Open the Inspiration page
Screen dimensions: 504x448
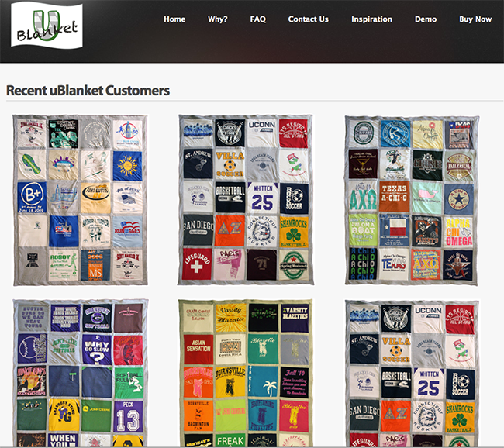pyautogui.click(x=371, y=19)
